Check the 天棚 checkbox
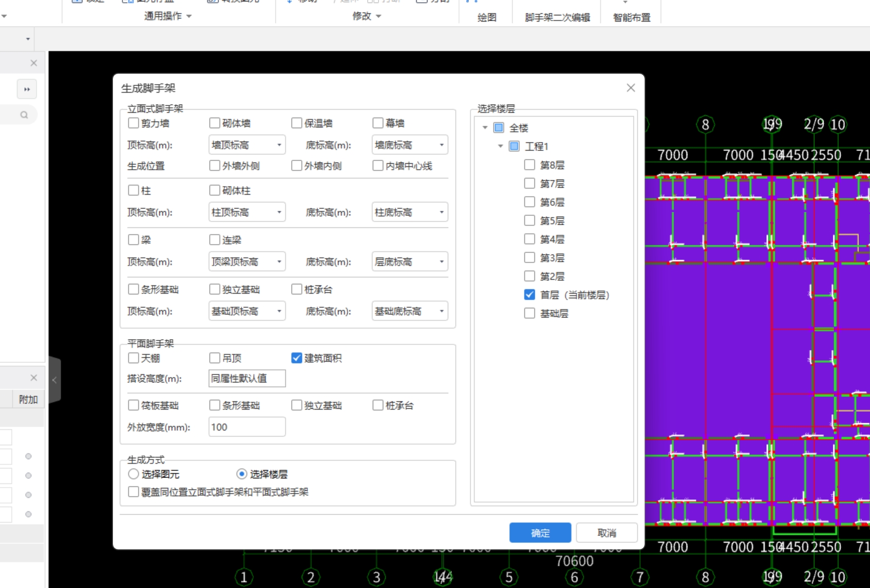Image resolution: width=870 pixels, height=588 pixels. click(134, 358)
